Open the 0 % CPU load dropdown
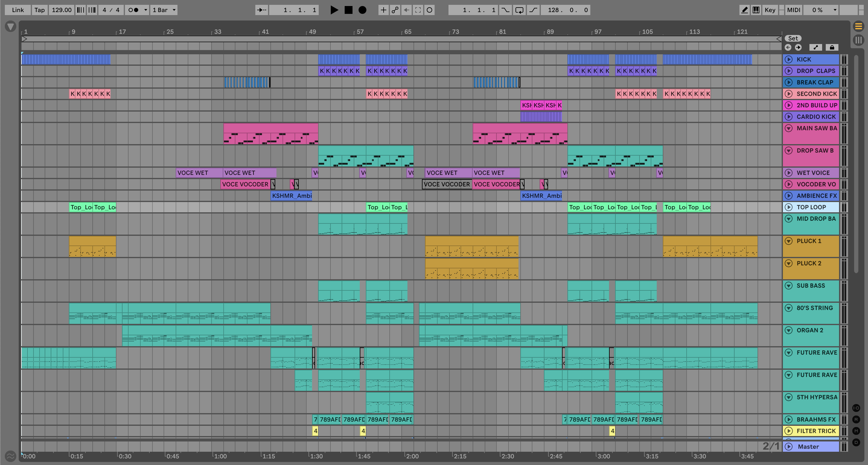 (x=821, y=10)
